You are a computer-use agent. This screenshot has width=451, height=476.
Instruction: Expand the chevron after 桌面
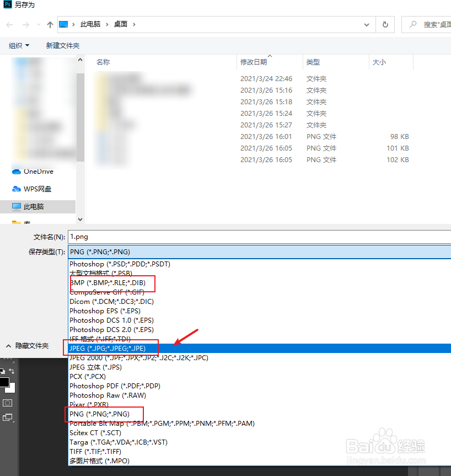coord(134,24)
